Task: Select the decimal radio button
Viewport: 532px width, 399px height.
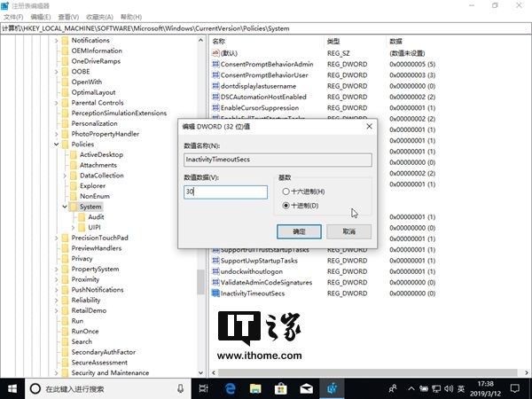Action: click(286, 206)
